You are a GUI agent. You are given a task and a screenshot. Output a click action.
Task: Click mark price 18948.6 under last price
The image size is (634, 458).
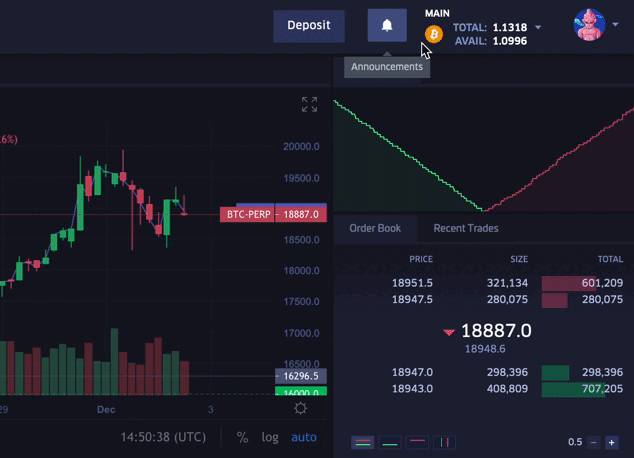tap(485, 349)
